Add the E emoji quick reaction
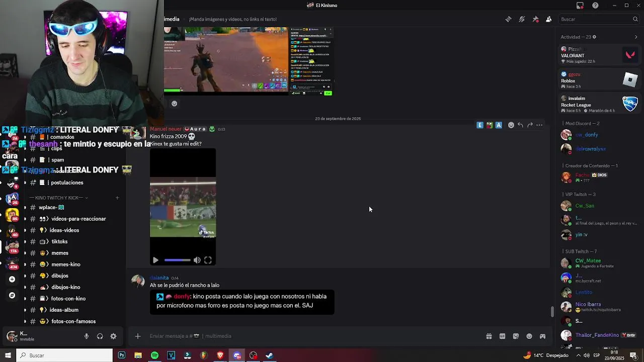This screenshot has height=362, width=644. (480, 125)
